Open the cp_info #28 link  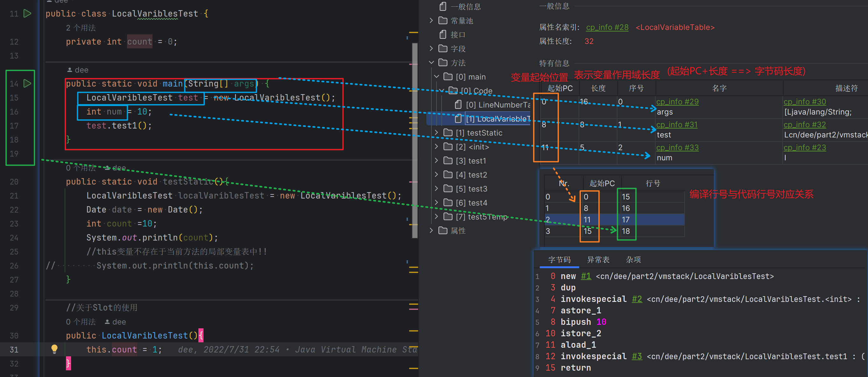pyautogui.click(x=607, y=27)
